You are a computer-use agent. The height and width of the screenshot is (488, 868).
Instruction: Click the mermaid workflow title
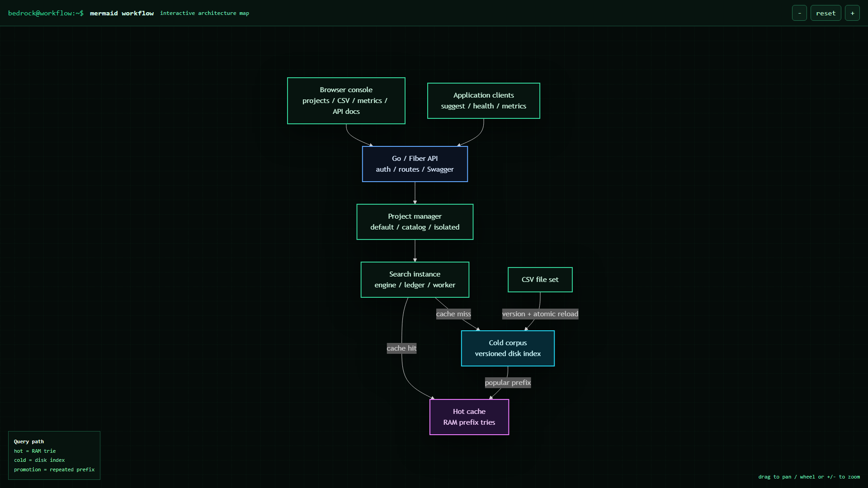coord(122,13)
